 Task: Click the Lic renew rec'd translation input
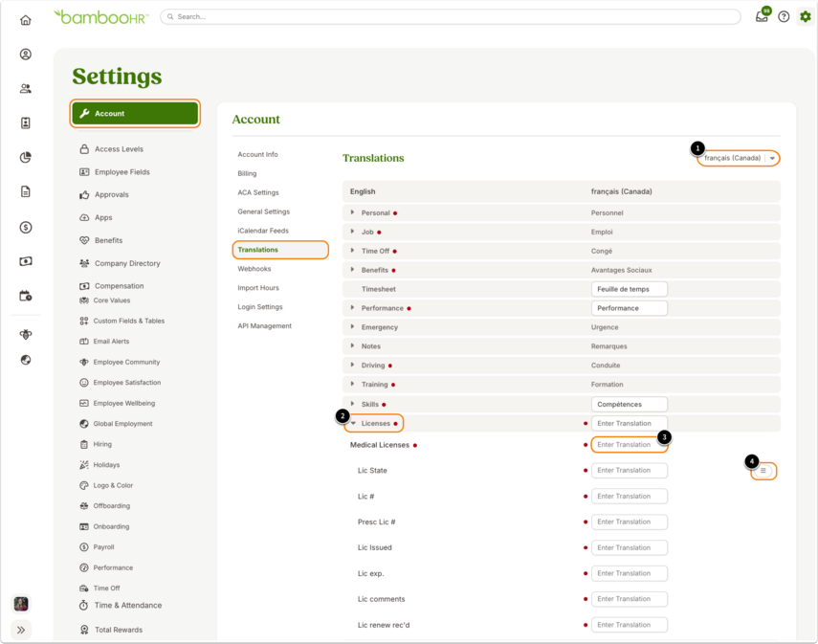pyautogui.click(x=630, y=625)
